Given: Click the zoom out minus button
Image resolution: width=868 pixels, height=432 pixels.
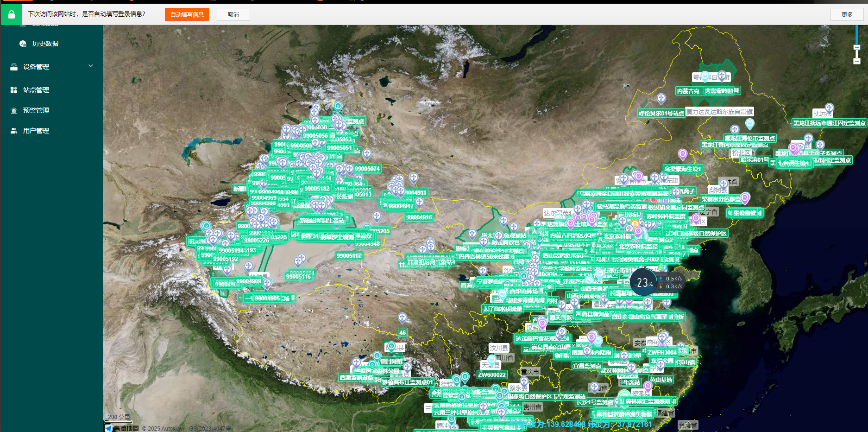Looking at the screenshot, I should [x=857, y=61].
